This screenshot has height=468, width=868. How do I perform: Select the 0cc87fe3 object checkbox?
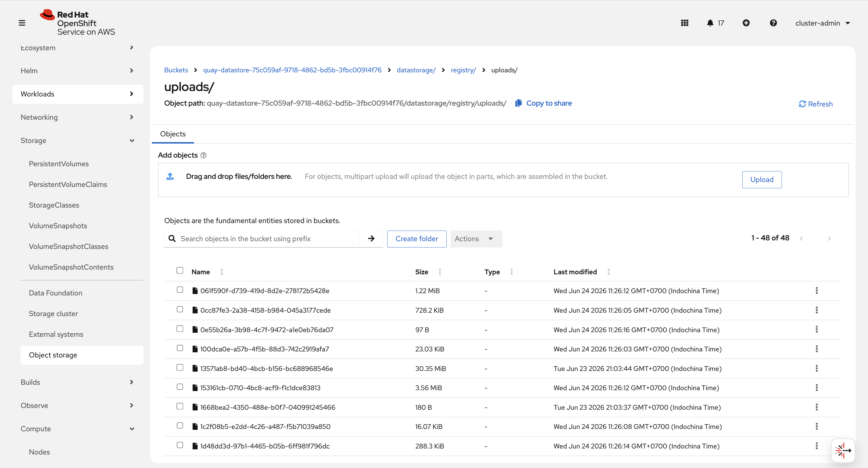pos(180,309)
